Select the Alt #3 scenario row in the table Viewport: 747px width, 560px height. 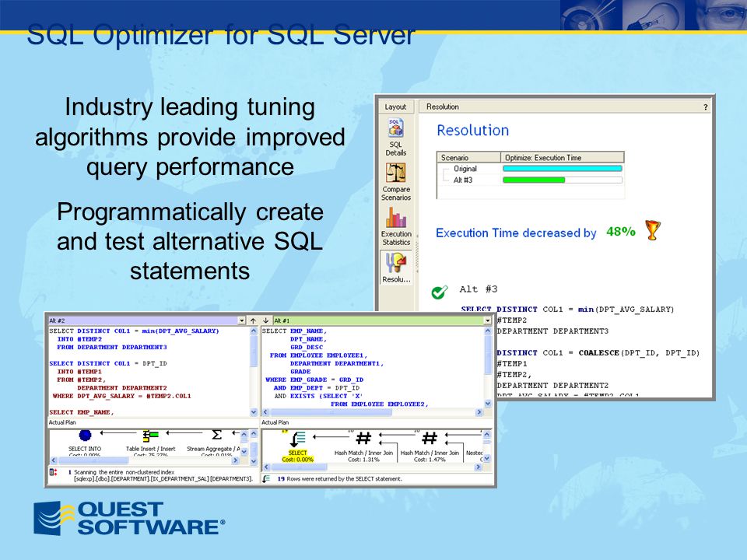point(530,180)
